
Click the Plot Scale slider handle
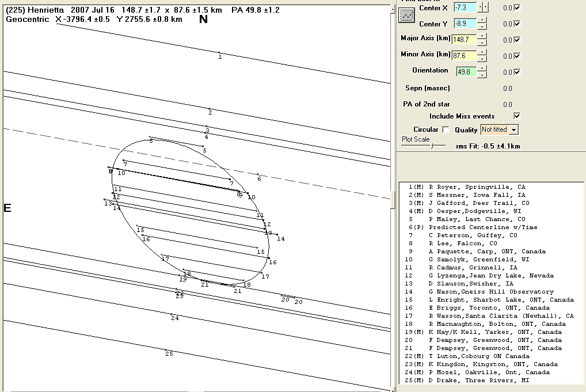[432, 146]
